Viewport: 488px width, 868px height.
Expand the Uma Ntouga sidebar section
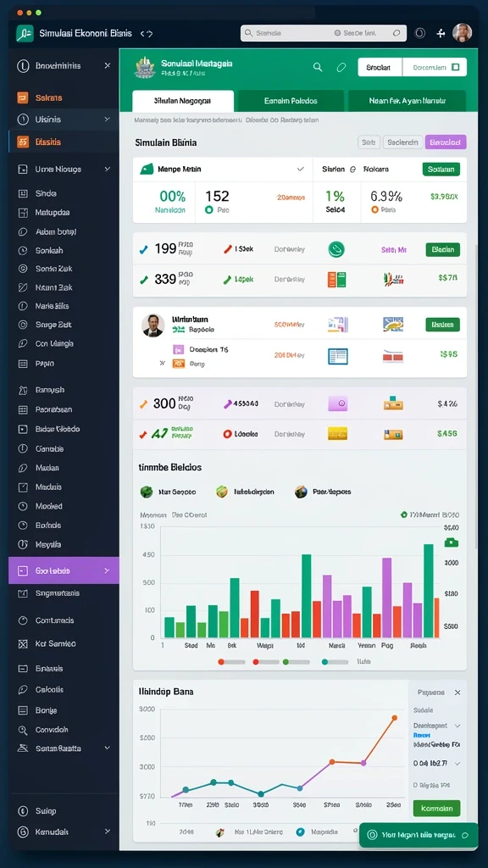click(x=108, y=170)
